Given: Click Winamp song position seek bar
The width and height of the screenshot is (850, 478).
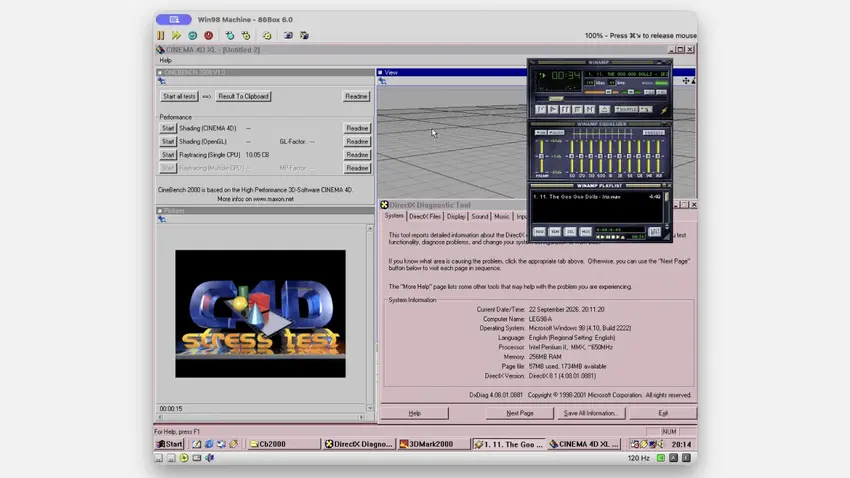Looking at the screenshot, I should [601, 98].
